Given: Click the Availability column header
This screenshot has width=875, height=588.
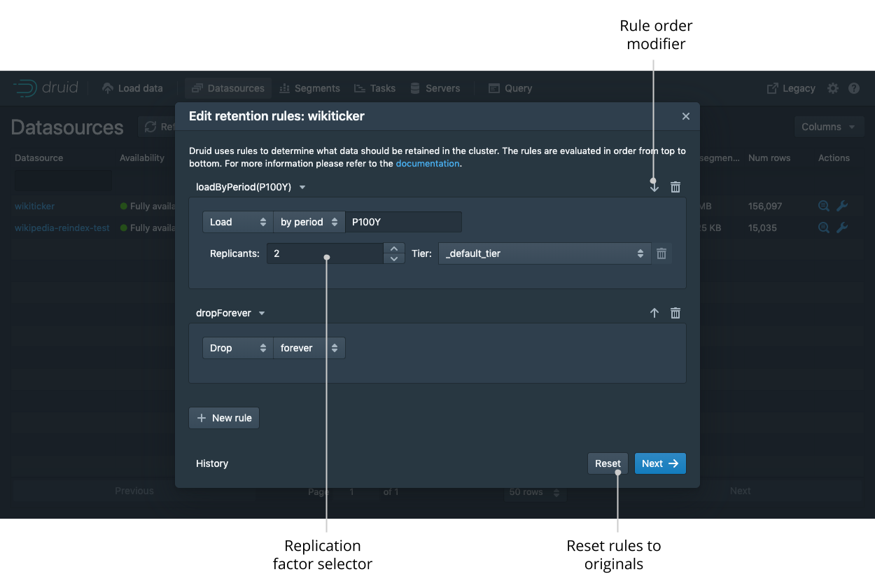Looking at the screenshot, I should click(x=142, y=158).
